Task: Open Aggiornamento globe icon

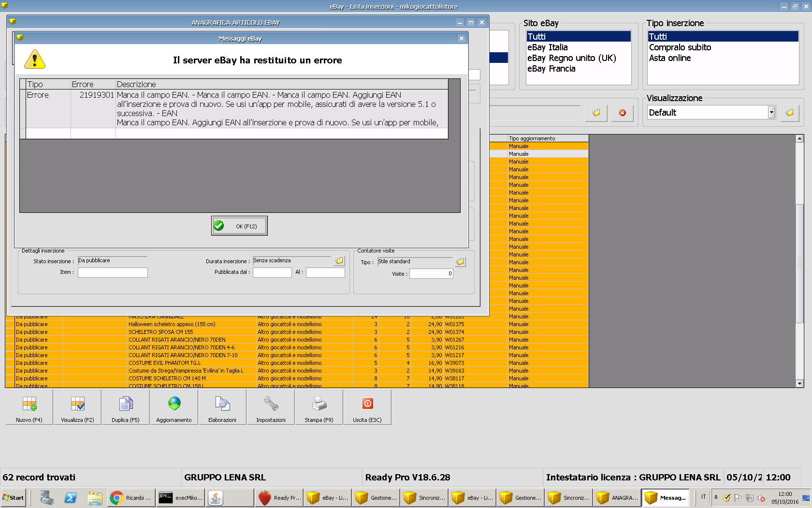Action: pyautogui.click(x=174, y=407)
